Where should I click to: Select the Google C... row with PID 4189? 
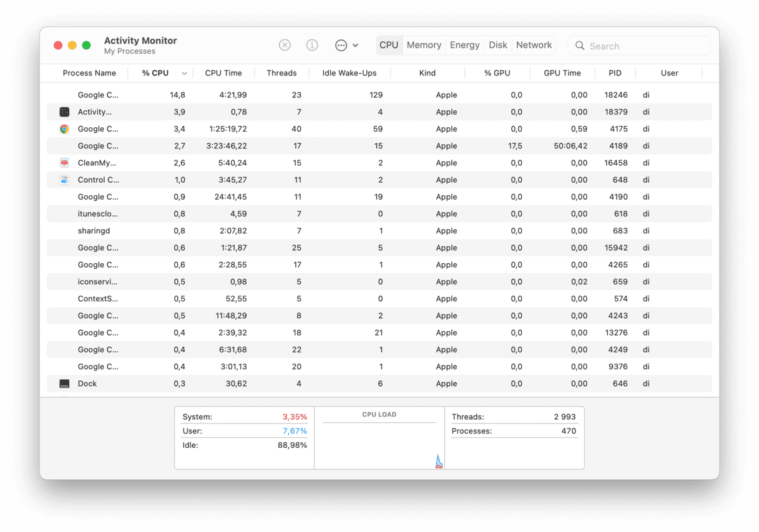tap(379, 146)
